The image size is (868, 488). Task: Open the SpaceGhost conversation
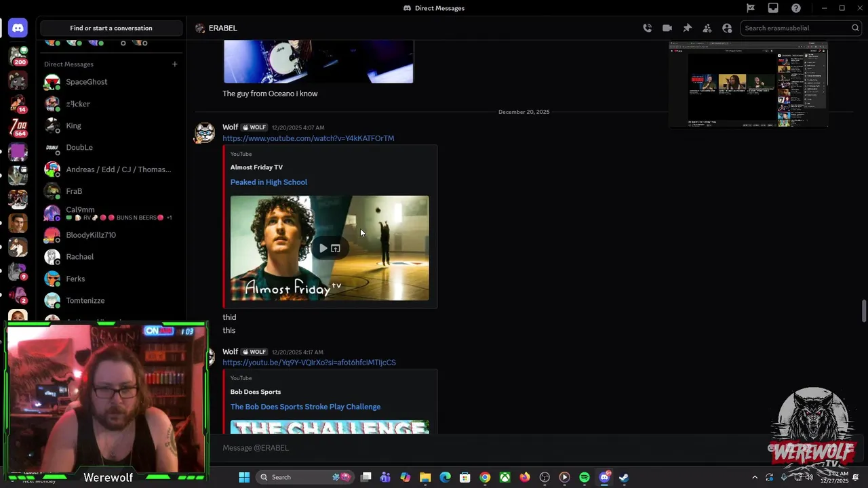112,82
